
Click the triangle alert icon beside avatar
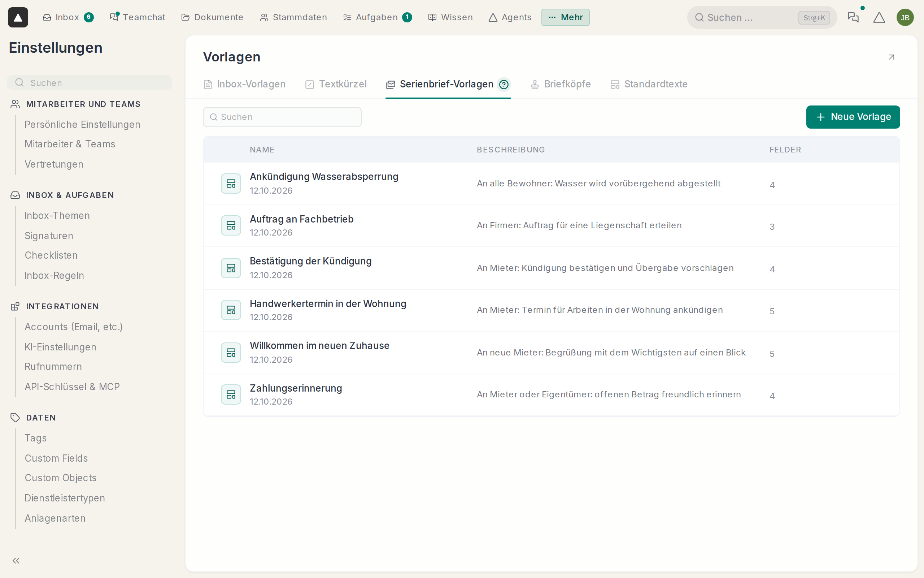pyautogui.click(x=879, y=18)
